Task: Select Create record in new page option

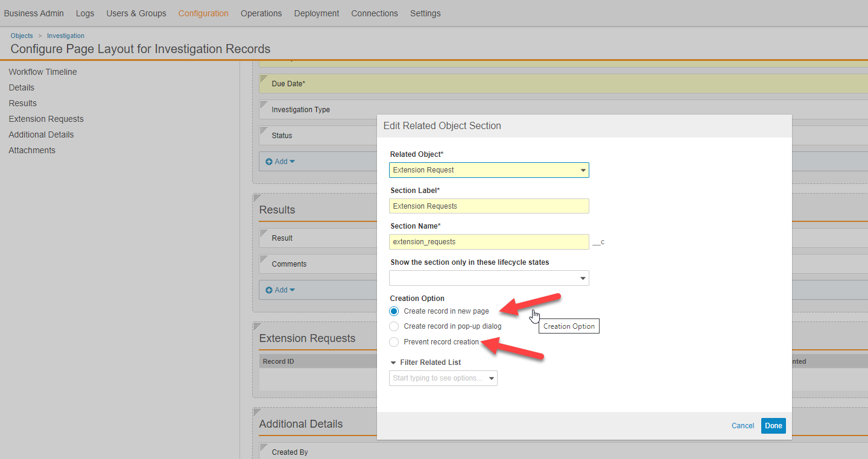Action: click(394, 311)
